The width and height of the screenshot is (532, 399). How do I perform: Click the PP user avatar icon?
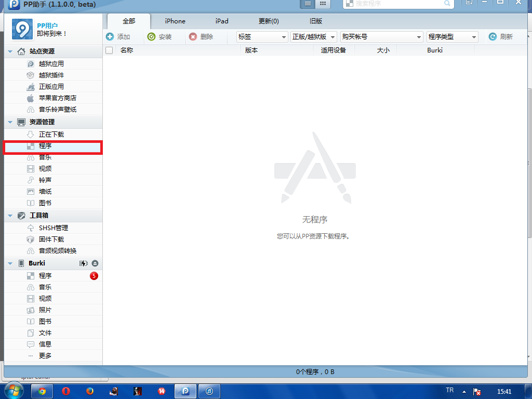22,29
